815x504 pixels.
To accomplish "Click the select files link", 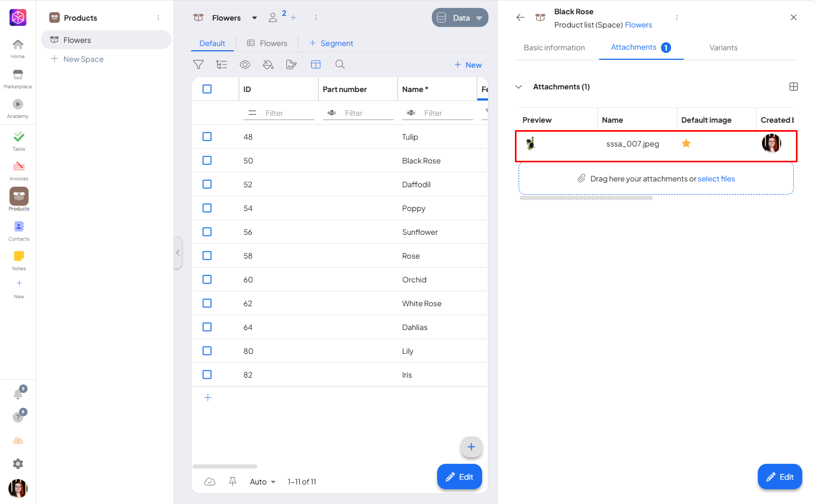I will coord(716,179).
